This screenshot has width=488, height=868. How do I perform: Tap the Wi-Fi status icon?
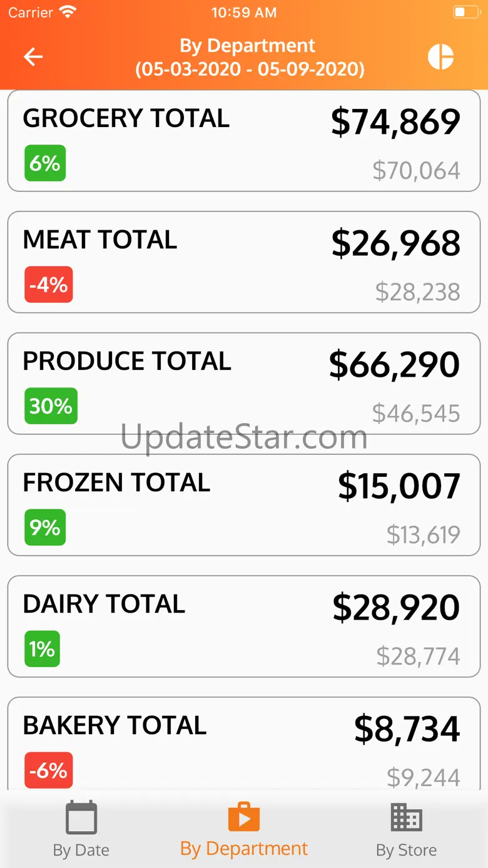pyautogui.click(x=68, y=12)
